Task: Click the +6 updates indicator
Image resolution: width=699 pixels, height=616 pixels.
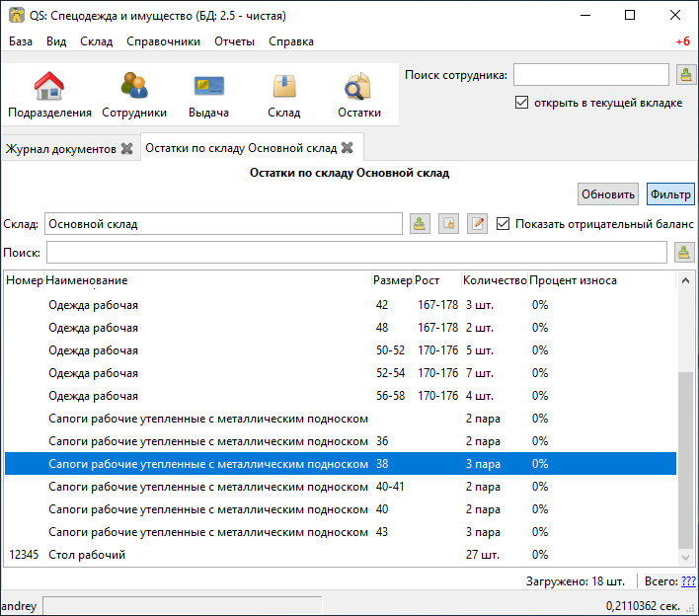Action: tap(683, 41)
